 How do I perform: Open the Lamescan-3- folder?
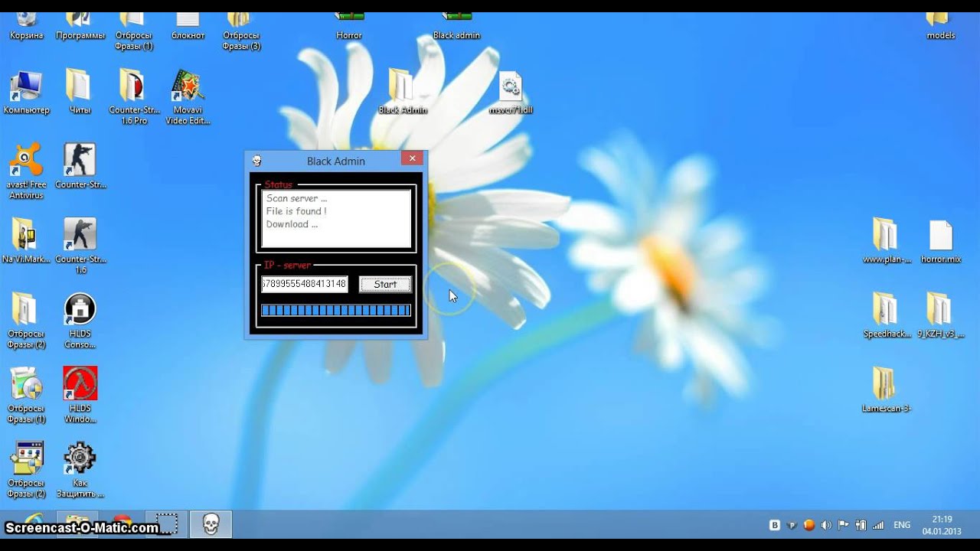tap(887, 390)
